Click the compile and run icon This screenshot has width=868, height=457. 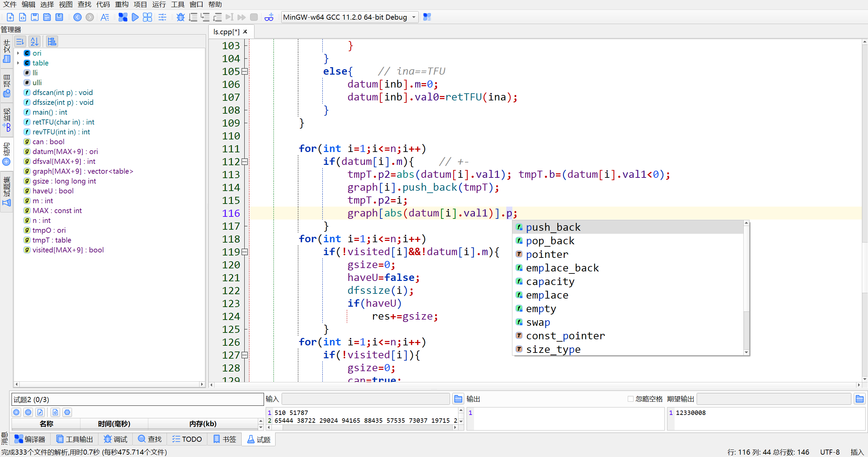(147, 17)
